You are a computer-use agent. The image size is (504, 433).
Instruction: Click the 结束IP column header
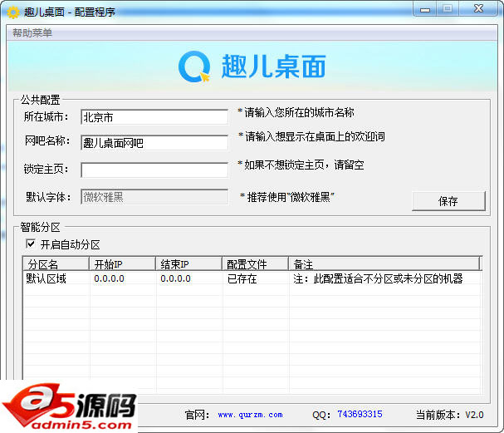coord(188,264)
